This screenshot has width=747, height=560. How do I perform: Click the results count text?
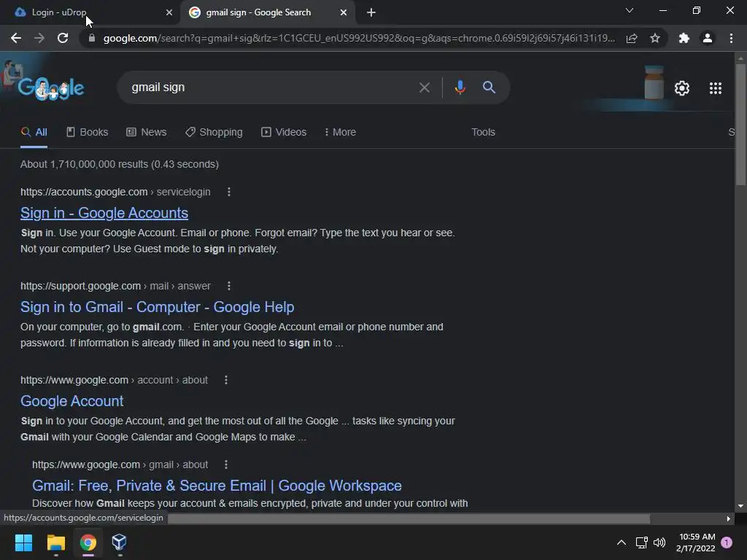(120, 164)
